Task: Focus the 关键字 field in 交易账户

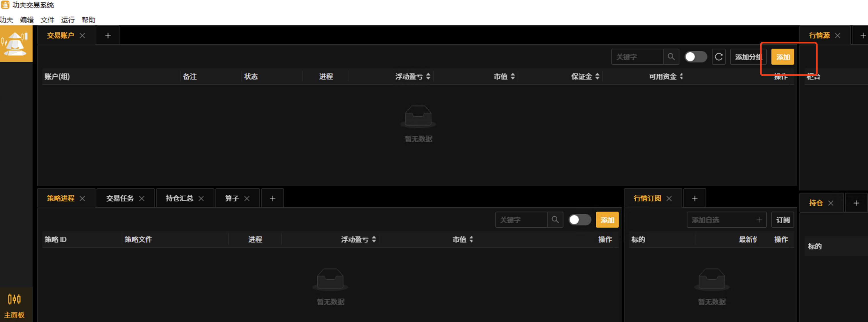Action: pyautogui.click(x=637, y=57)
